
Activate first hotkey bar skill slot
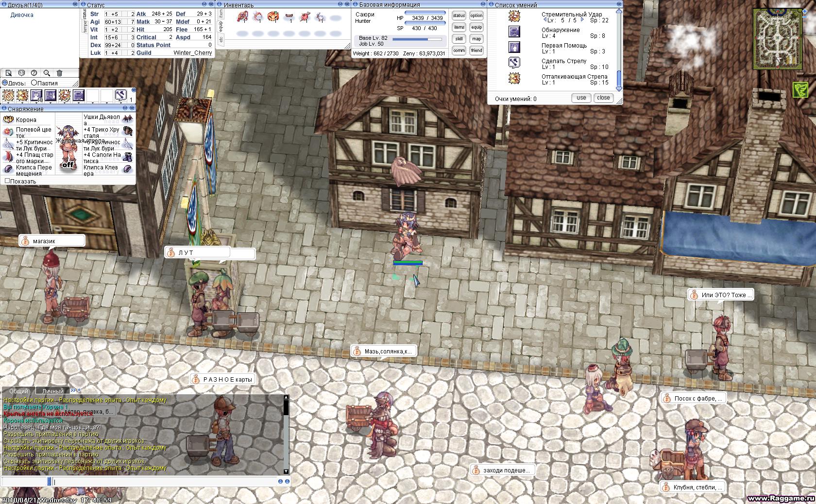(8, 96)
